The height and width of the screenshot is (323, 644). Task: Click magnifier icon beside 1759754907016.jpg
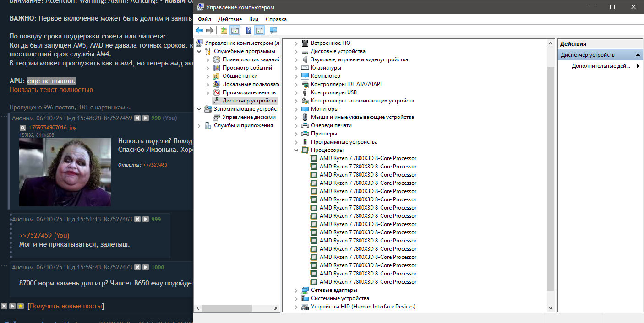(x=23, y=128)
